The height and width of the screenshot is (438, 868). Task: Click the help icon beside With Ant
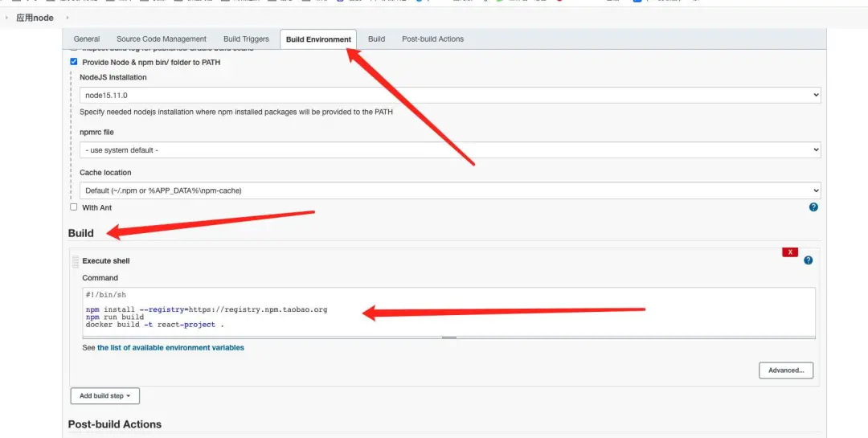pos(813,207)
